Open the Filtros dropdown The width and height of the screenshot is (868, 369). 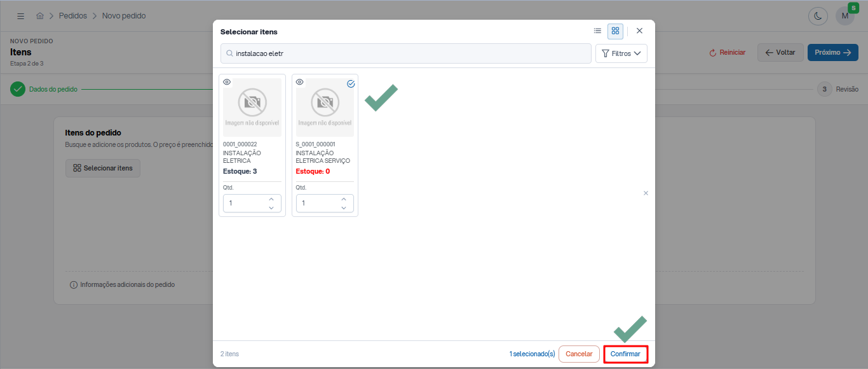tap(621, 53)
